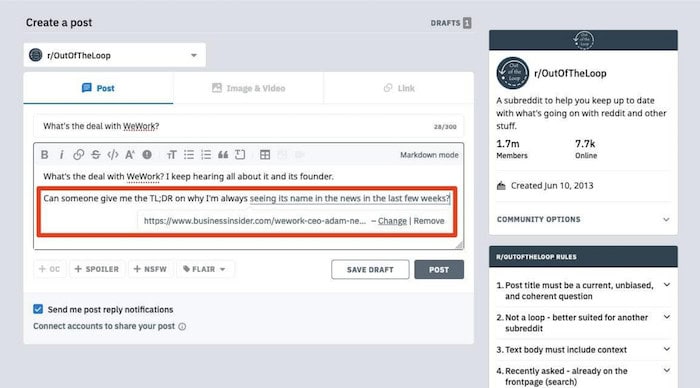Create a numbered list

click(206, 155)
